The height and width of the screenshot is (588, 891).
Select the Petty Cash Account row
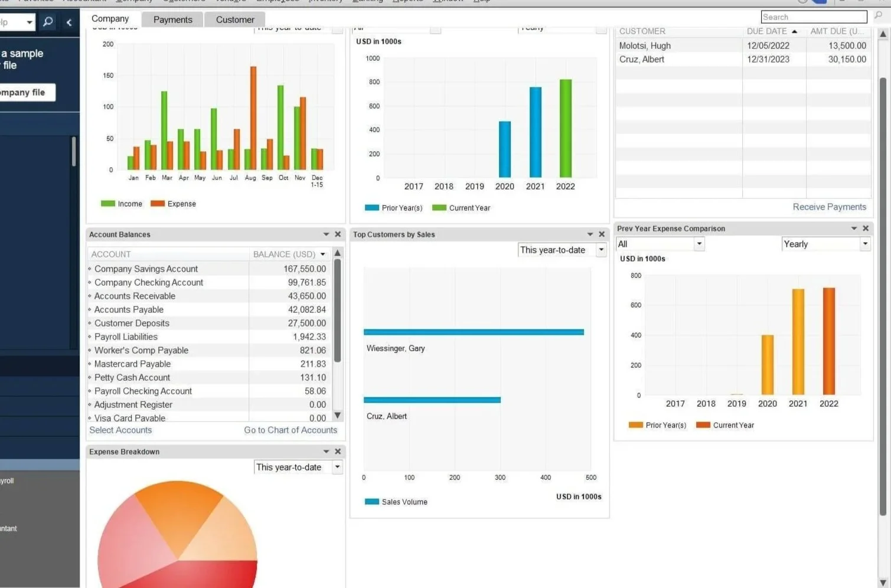210,377
